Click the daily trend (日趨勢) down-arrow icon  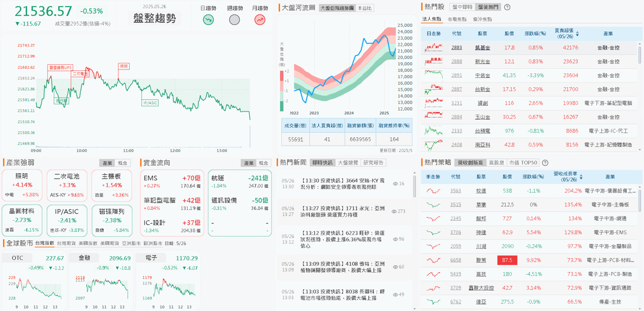(x=209, y=20)
